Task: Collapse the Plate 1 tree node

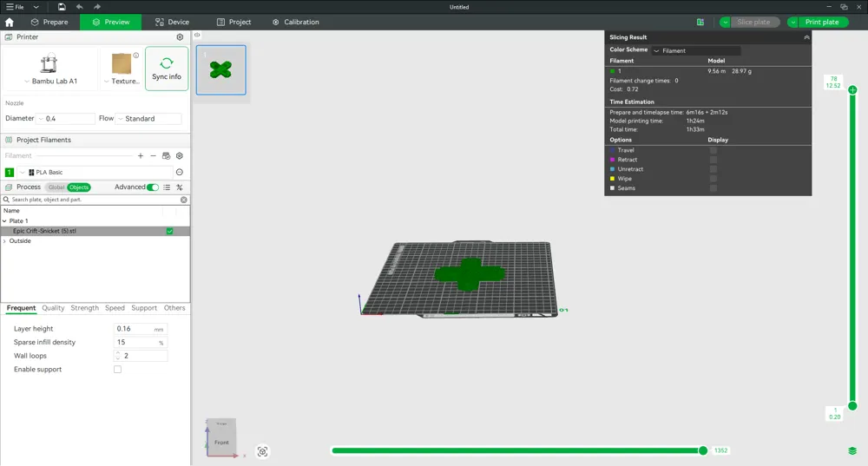Action: [4, 220]
